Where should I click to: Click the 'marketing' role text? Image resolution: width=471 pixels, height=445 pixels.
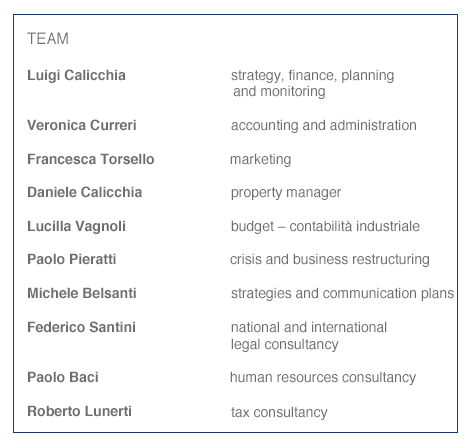[261, 160]
